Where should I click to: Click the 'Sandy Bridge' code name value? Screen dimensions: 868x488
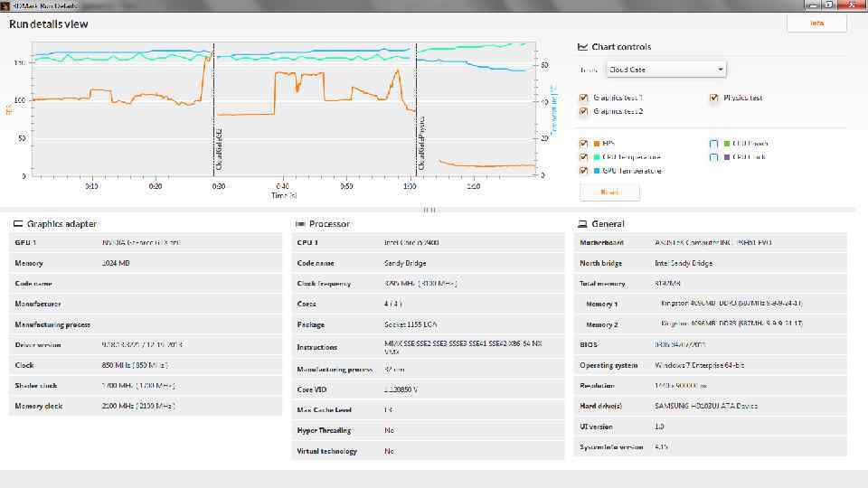coord(405,263)
